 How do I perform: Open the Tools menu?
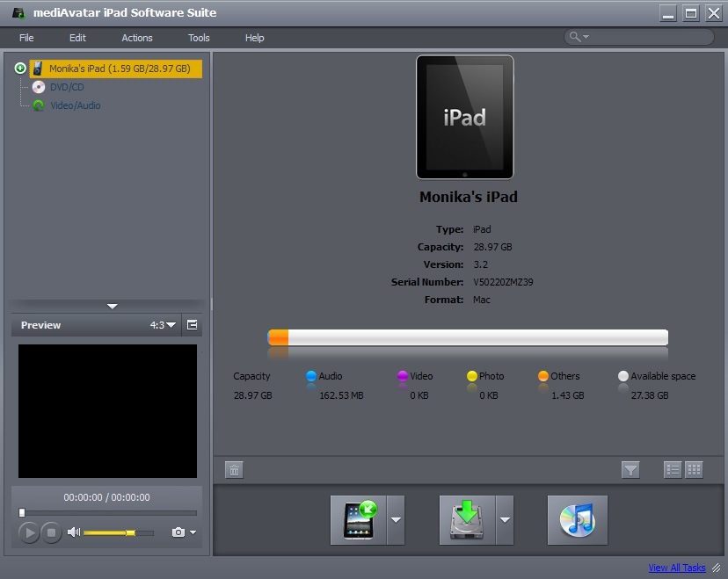199,38
